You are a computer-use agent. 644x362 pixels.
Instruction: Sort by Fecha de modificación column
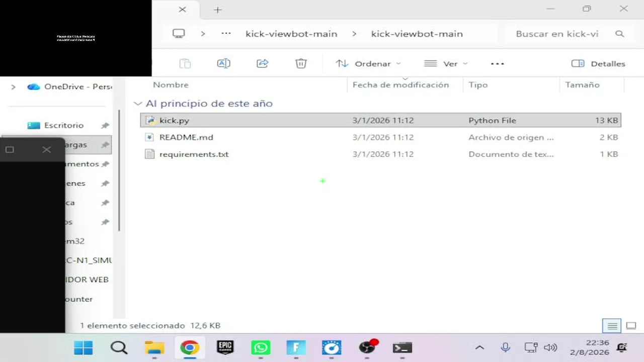pyautogui.click(x=400, y=85)
